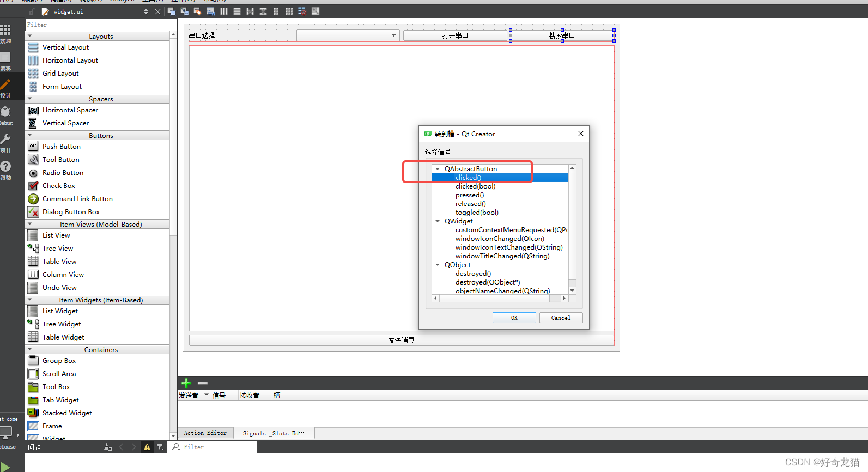Click the 搜索串口 button on the form

coord(562,35)
